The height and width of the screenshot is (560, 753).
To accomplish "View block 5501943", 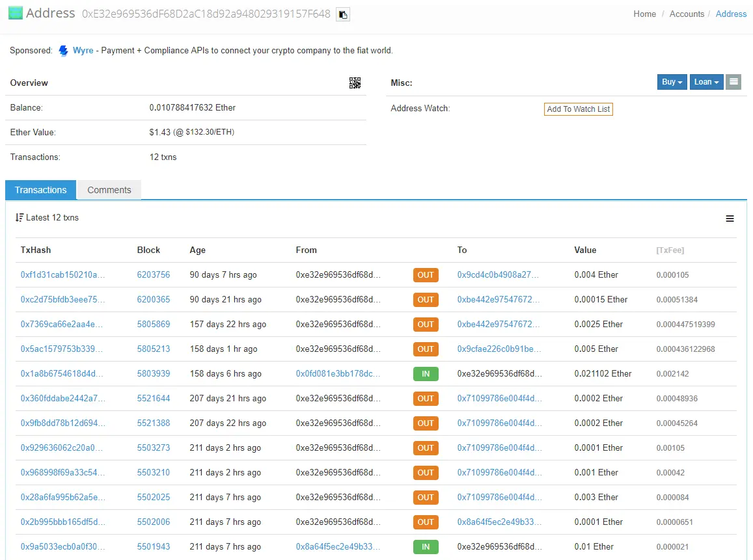I will click(x=153, y=546).
